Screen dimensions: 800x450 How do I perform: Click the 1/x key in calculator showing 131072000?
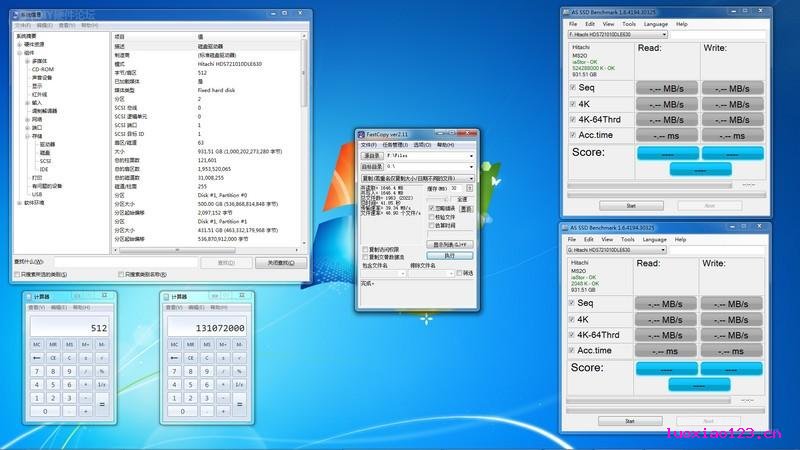(239, 384)
